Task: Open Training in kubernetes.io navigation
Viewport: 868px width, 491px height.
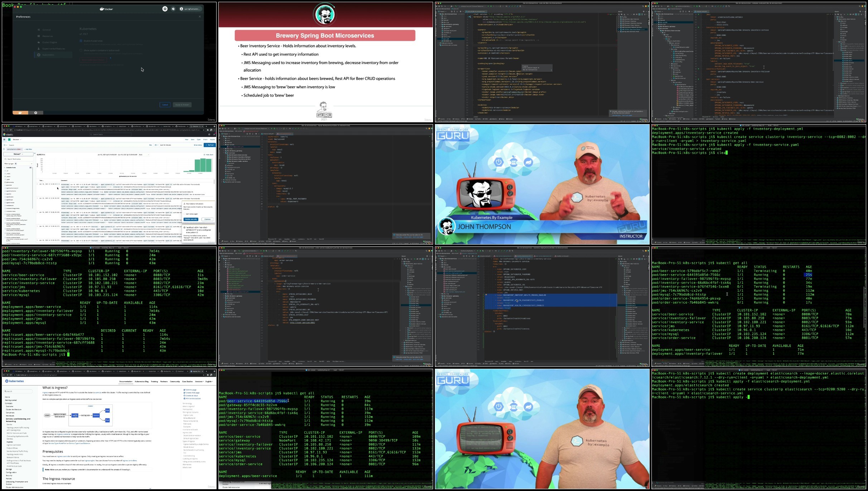Action: 154,382
